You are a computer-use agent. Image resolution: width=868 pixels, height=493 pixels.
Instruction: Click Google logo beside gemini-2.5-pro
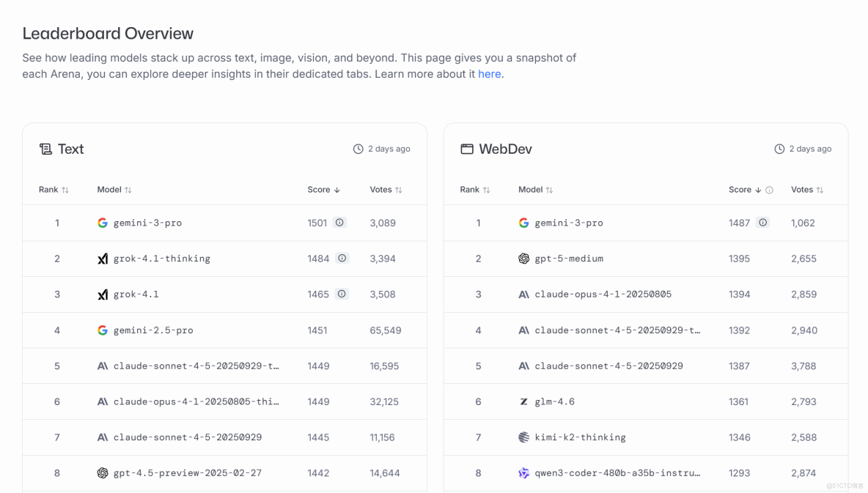point(103,330)
